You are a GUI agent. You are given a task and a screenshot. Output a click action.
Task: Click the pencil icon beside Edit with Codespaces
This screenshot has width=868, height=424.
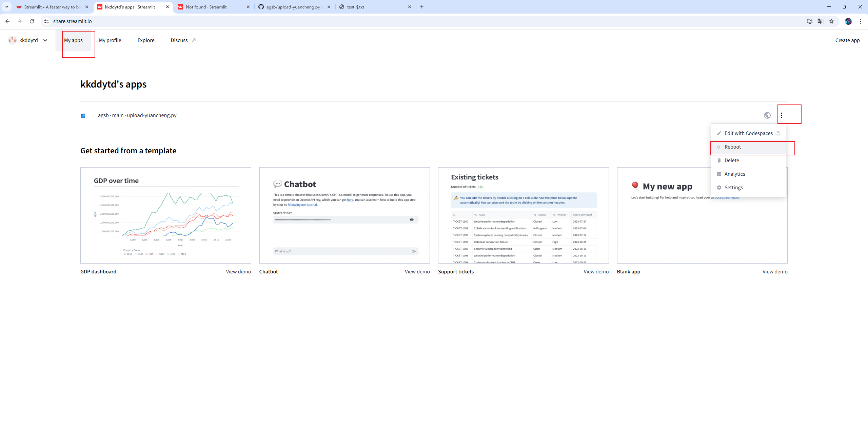[x=719, y=133]
